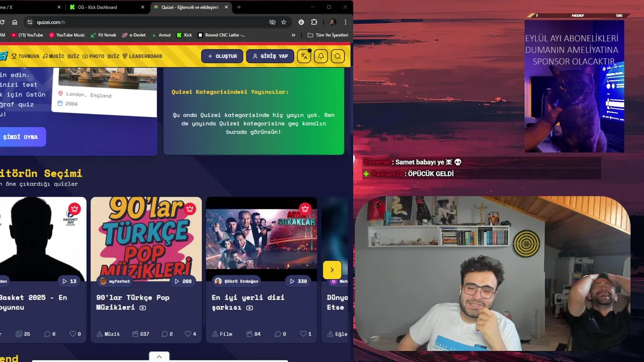Click the Grammarly-style round extension icon
The height and width of the screenshot is (362, 644).
(x=301, y=22)
